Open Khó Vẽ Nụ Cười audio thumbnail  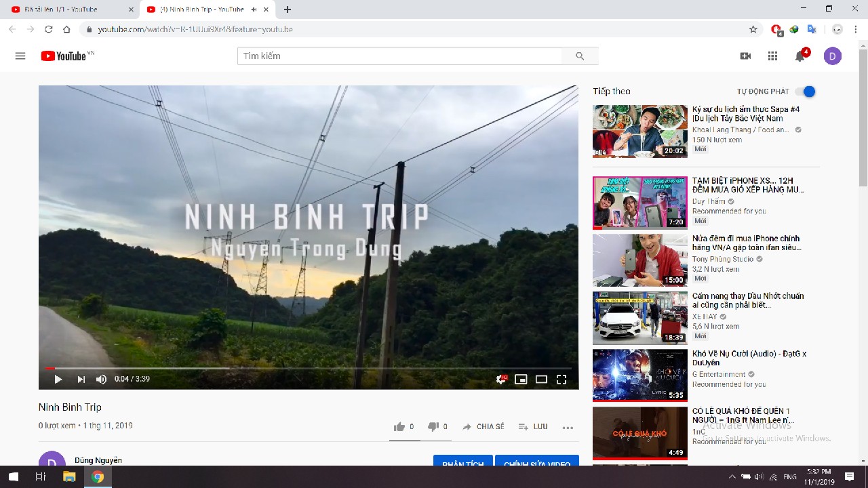pyautogui.click(x=640, y=375)
